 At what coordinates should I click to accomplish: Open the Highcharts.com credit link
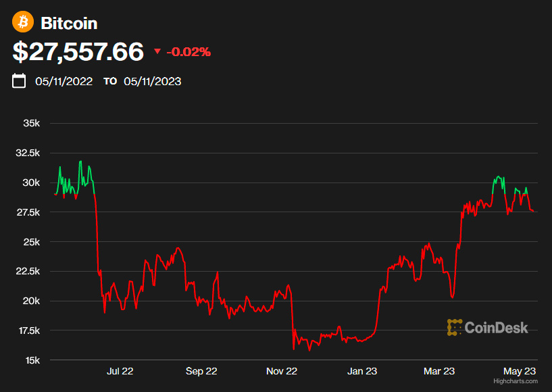tap(516, 382)
